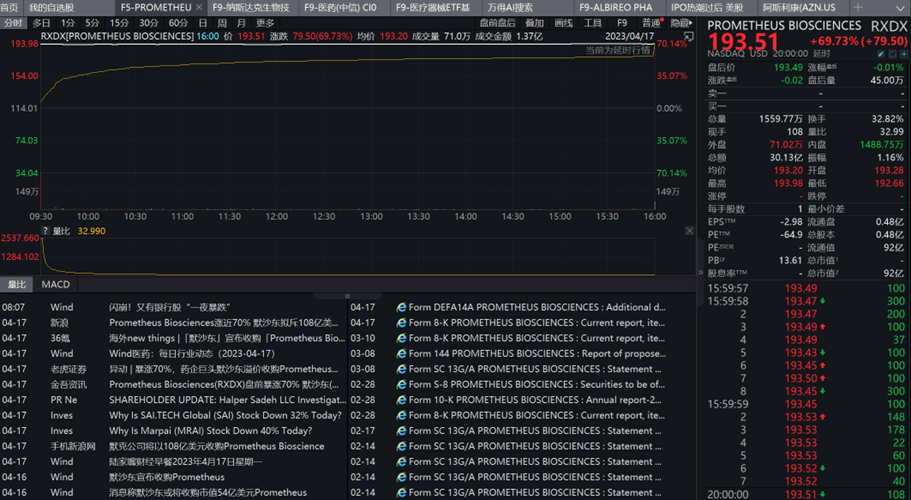Click the pencil edit icon under price

pyautogui.click(x=881, y=53)
